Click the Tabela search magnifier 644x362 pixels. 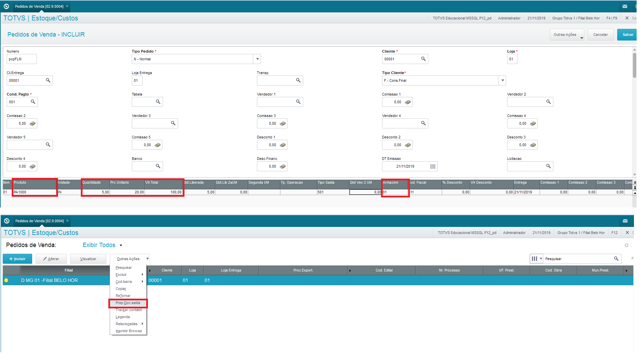(x=158, y=102)
